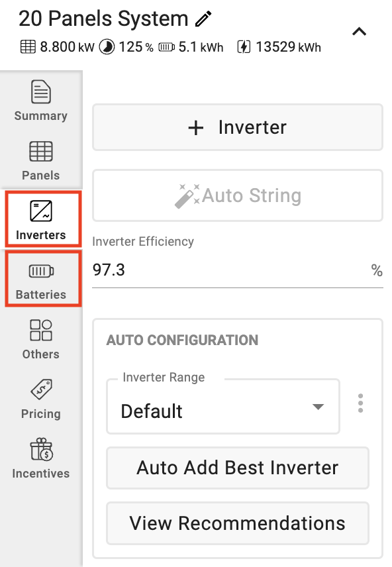Open the Inverter Range dropdown
The height and width of the screenshot is (567, 392).
(x=223, y=407)
